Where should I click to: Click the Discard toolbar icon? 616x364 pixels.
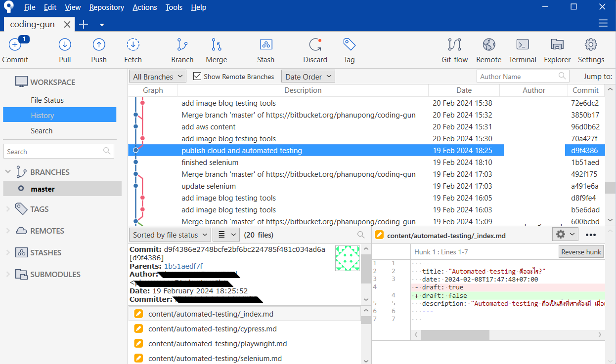click(315, 50)
